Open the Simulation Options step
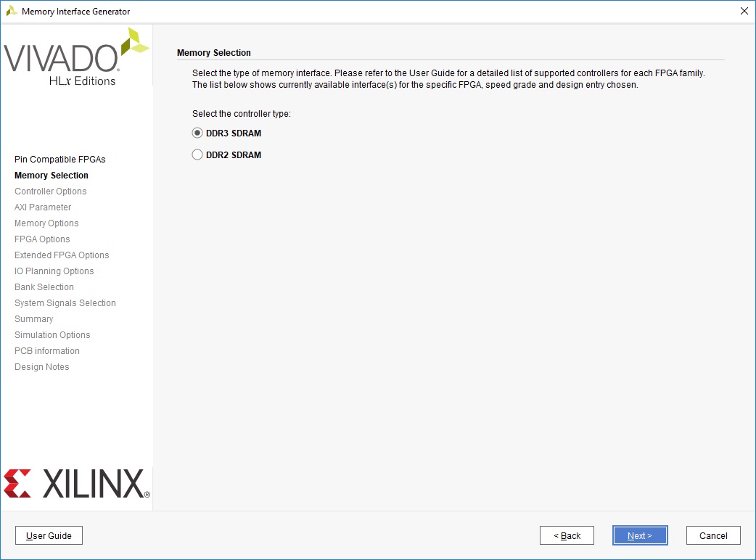 (52, 335)
